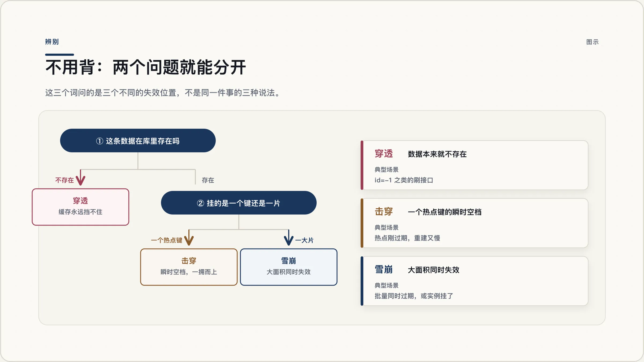Select the question node '② 挂的是一个键还是一片'
644x362 pixels.
239,203
